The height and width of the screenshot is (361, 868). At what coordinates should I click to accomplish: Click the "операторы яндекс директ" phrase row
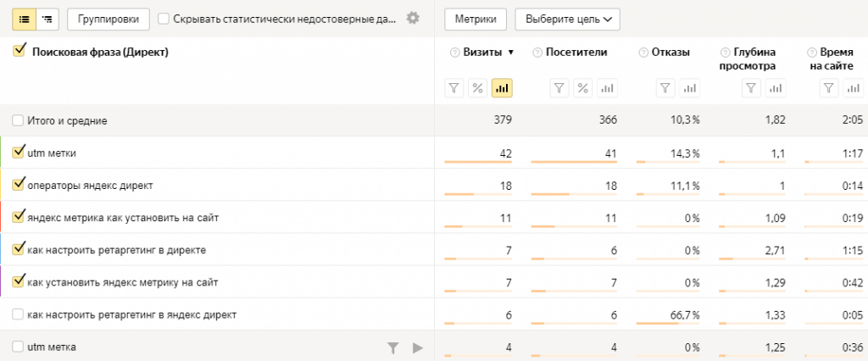tap(90, 185)
